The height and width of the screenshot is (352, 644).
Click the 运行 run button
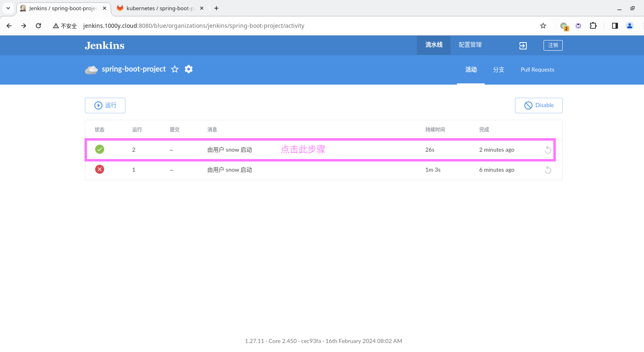pos(105,105)
